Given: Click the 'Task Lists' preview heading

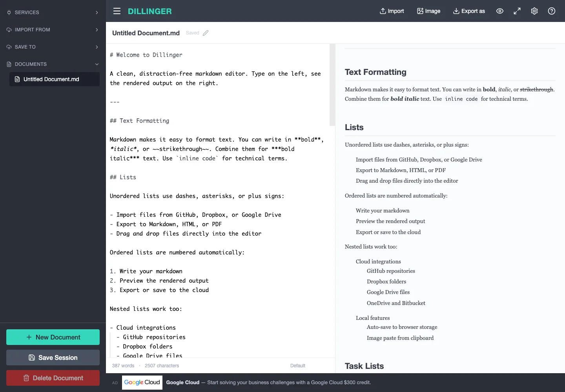Looking at the screenshot, I should click(x=365, y=366).
